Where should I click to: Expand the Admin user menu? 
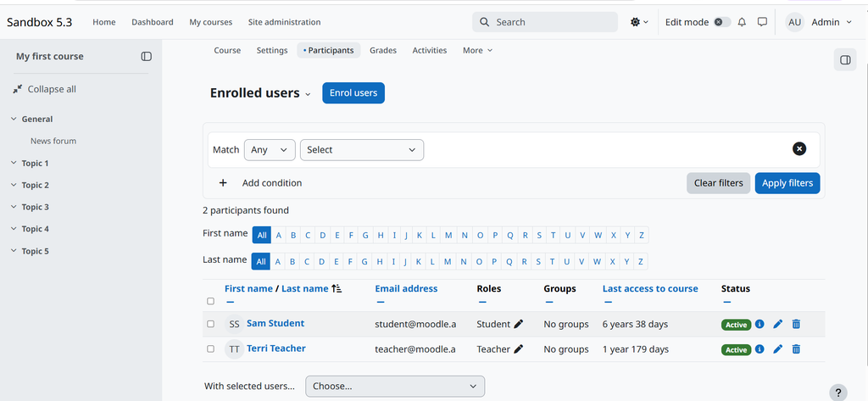(832, 22)
